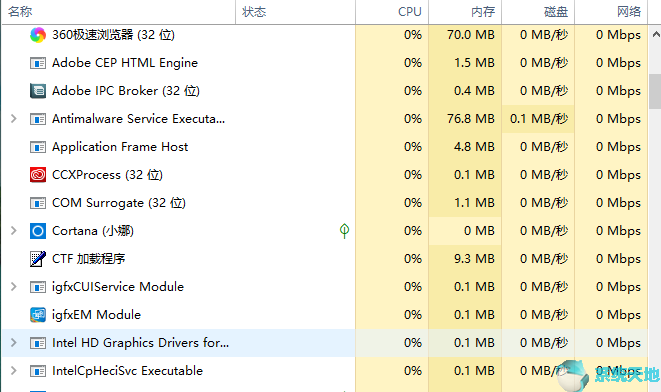Sort by the 磁盘 column header
The image size is (661, 392).
pos(538,12)
